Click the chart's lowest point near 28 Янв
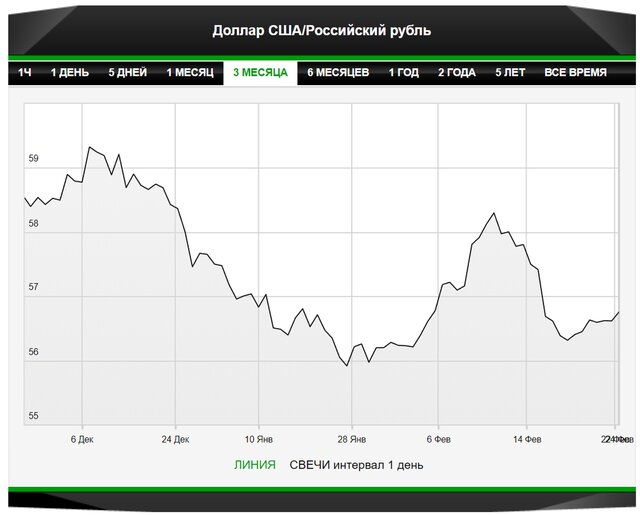The height and width of the screenshot is (515, 640). pos(347,366)
